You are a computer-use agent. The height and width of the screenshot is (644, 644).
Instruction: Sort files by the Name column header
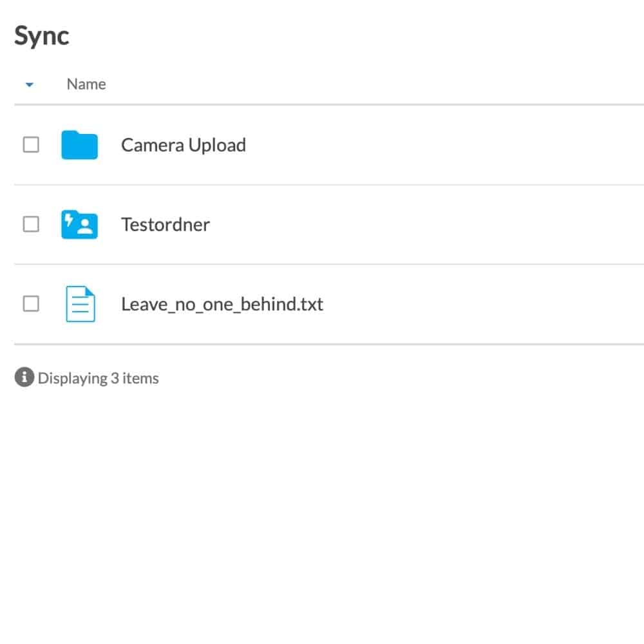point(86,84)
